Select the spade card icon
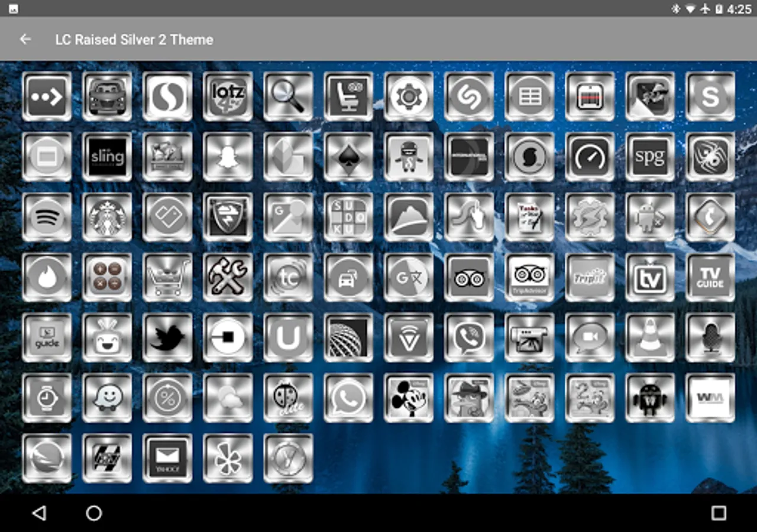The image size is (757, 532). coord(348,157)
